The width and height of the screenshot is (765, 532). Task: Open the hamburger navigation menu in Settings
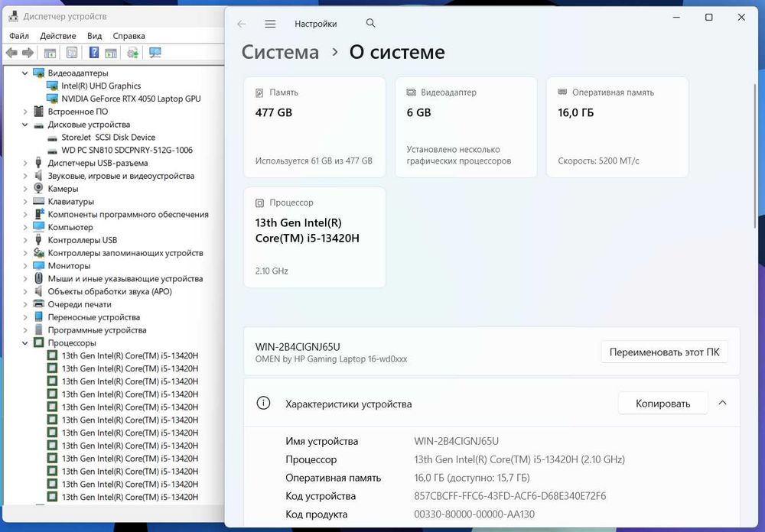270,24
